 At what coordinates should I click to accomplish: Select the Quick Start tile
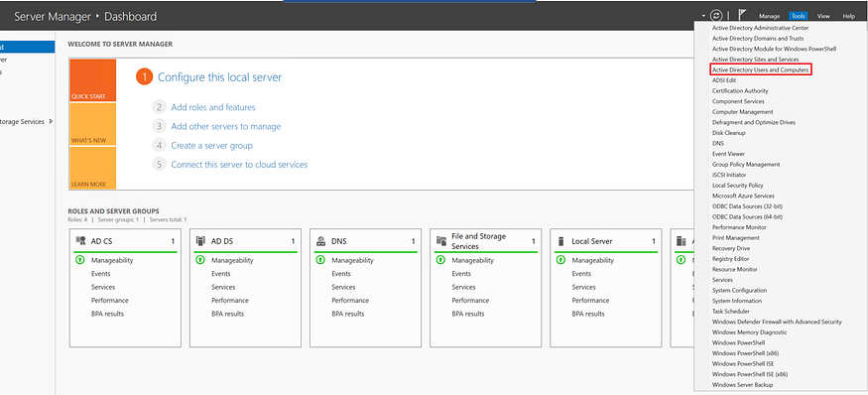(x=92, y=80)
